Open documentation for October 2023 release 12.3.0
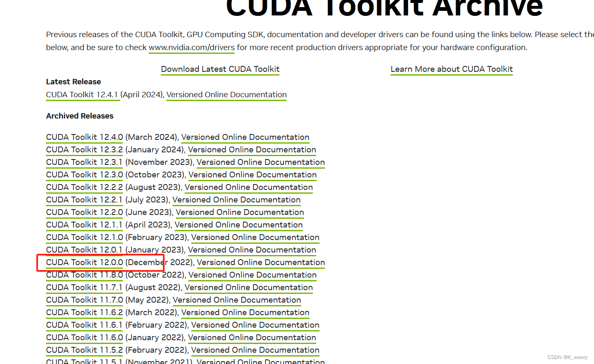This screenshot has width=594, height=364. [x=252, y=175]
